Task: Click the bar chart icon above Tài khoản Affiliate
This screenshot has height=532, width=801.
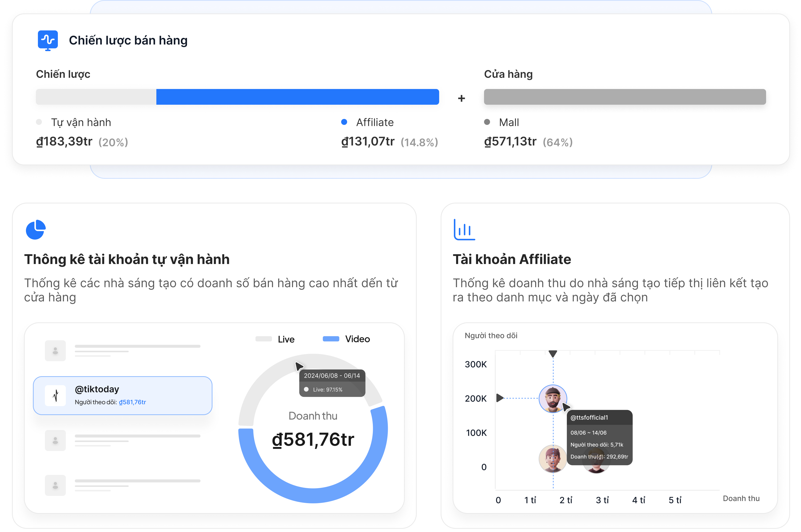Action: click(464, 230)
